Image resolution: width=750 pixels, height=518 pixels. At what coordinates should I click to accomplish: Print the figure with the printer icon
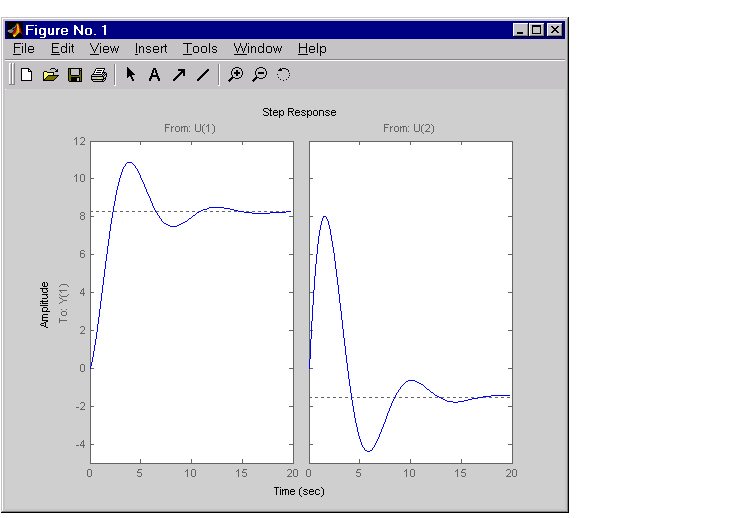point(98,74)
